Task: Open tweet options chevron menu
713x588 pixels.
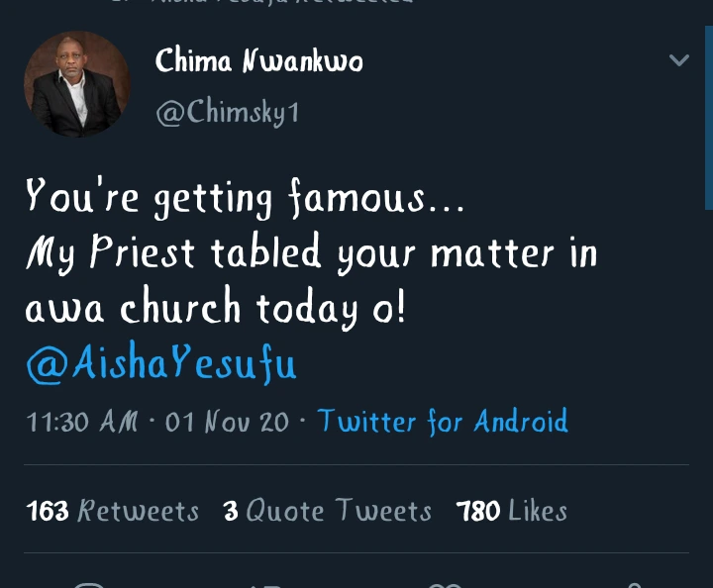Action: click(679, 60)
